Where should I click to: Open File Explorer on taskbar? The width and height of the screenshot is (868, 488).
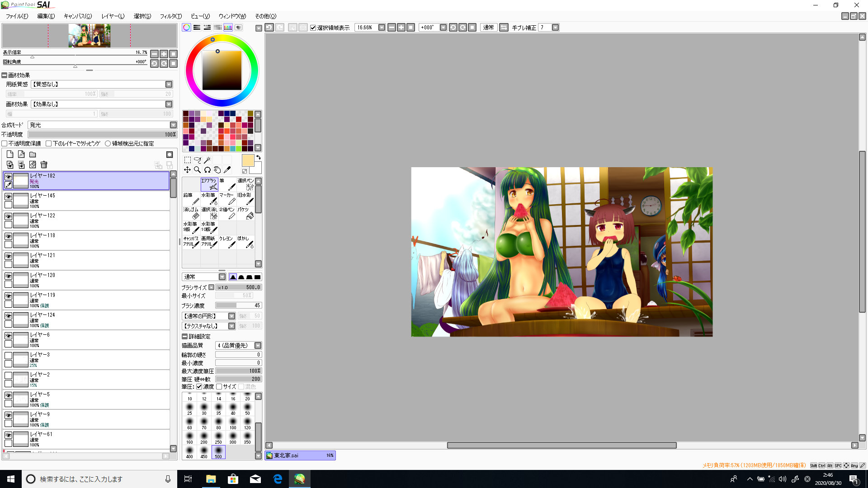click(x=211, y=479)
